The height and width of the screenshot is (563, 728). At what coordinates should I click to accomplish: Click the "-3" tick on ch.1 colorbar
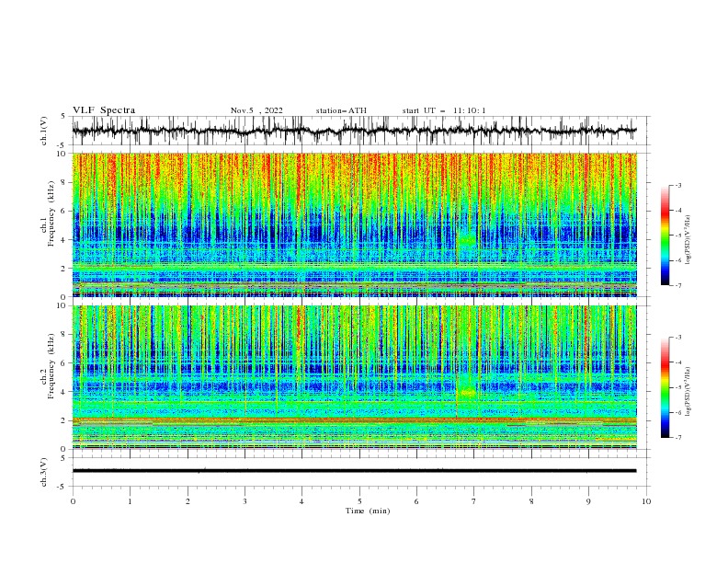(x=678, y=185)
